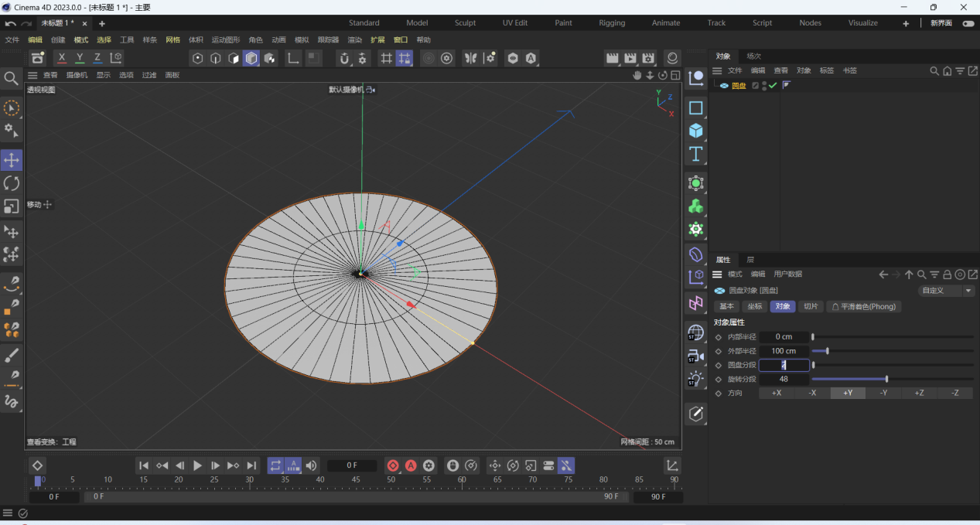Click the 旋转分段 slider handle
Viewport: 980px width, 525px height.
click(x=886, y=380)
